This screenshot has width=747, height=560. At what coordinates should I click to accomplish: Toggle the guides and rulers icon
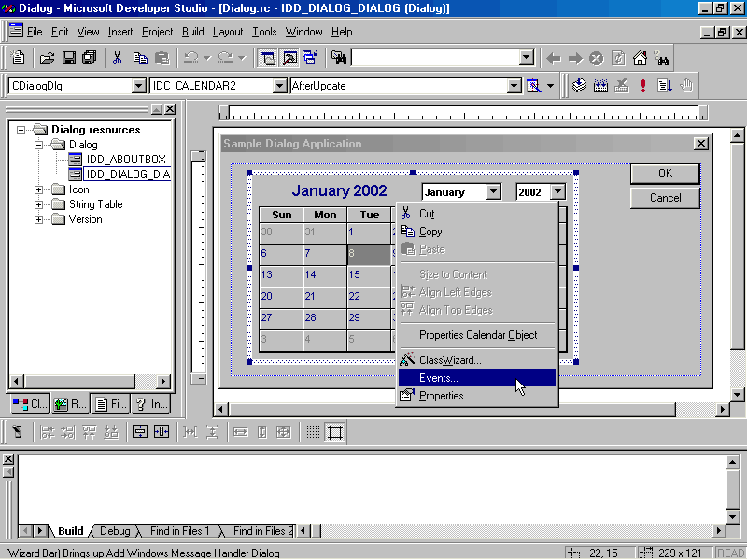(335, 432)
